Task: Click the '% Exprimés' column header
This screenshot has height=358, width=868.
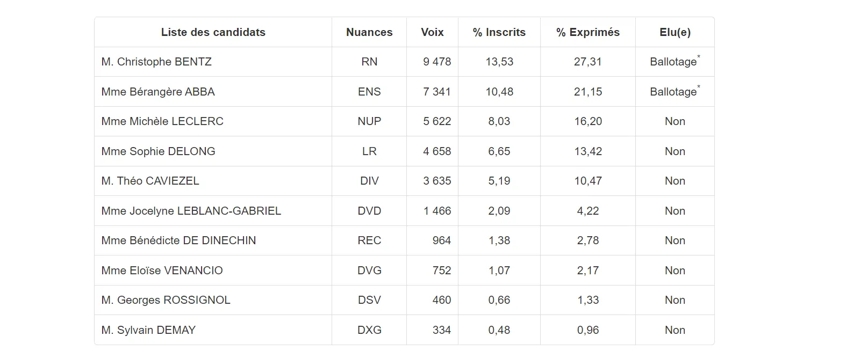Action: [587, 32]
